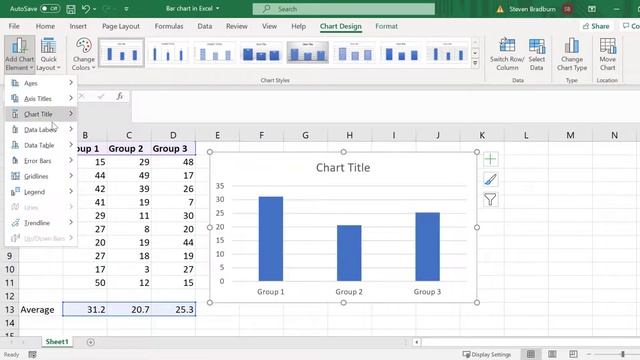Expand the Chart Styles gallery More arrow

pyautogui.click(x=475, y=64)
